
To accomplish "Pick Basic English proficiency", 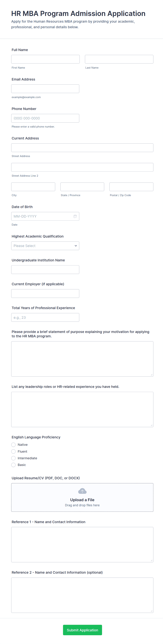I will (13, 465).
